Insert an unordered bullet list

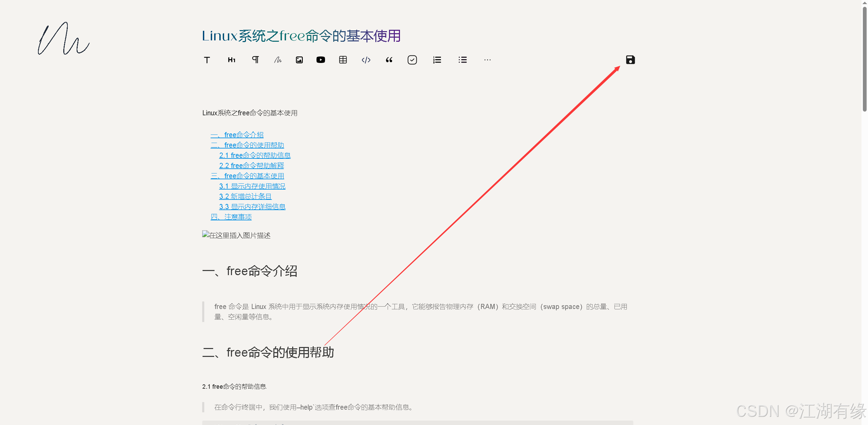[462, 60]
